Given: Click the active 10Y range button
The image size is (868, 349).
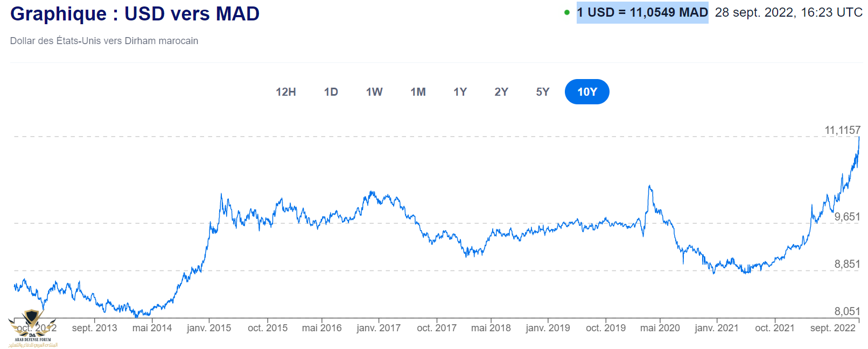Looking at the screenshot, I should click(587, 92).
